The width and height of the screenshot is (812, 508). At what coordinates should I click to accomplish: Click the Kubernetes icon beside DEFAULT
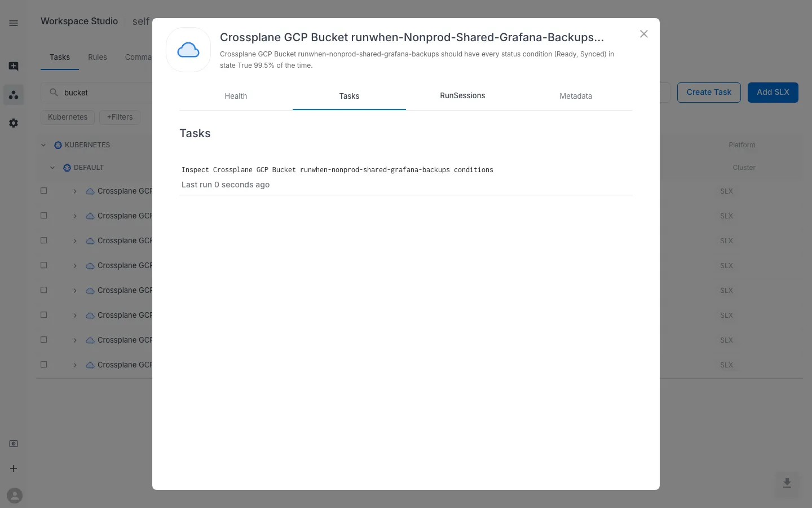[67, 168]
